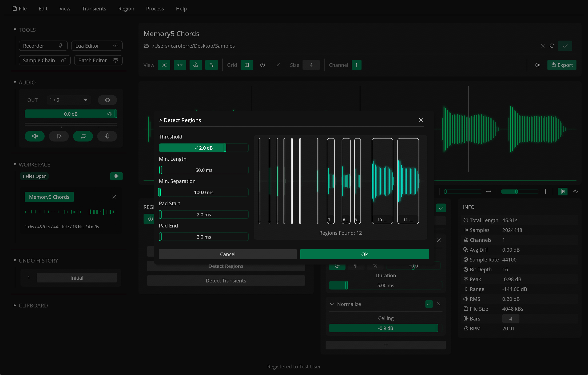
Task: Adjust the Pad End 2.0 ms slider
Action: click(204, 237)
